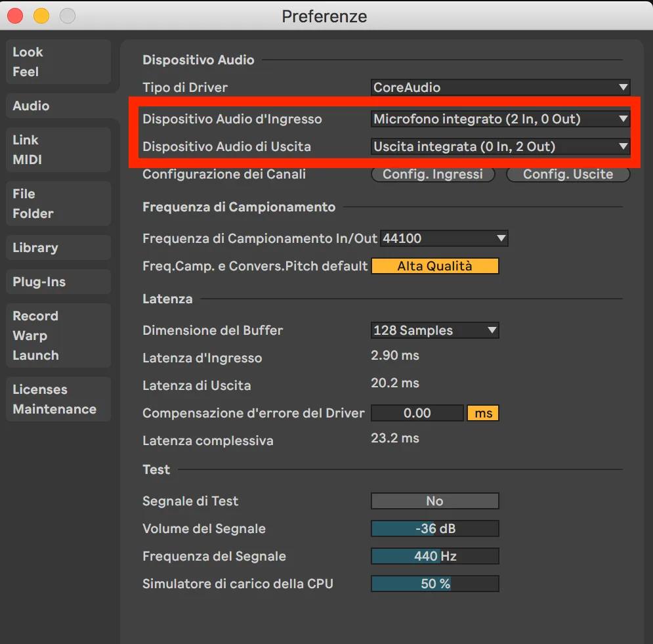Click the Config. Ingressi button
Screen dimensions: 653x644
coord(432,174)
